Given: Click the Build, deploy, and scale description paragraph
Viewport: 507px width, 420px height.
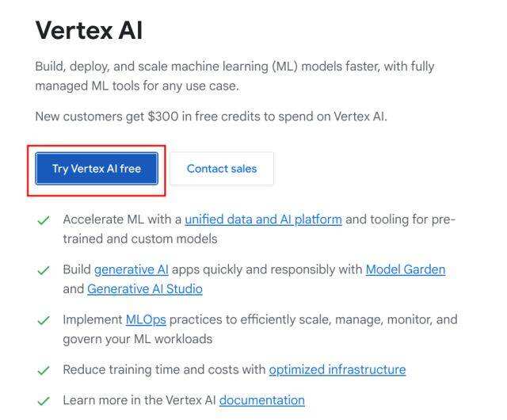Looking at the screenshot, I should click(234, 76).
